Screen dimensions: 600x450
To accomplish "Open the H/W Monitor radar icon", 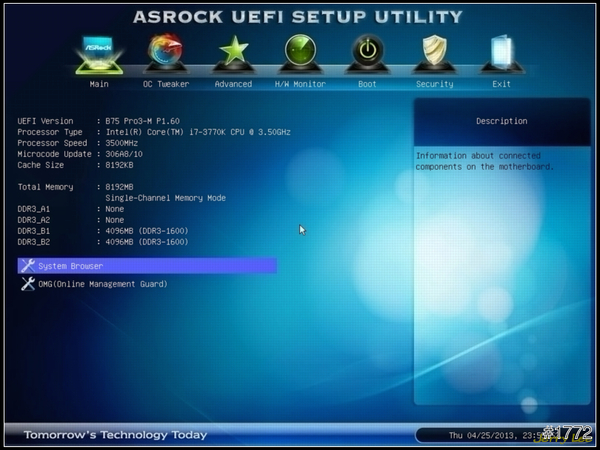I will coord(300,52).
